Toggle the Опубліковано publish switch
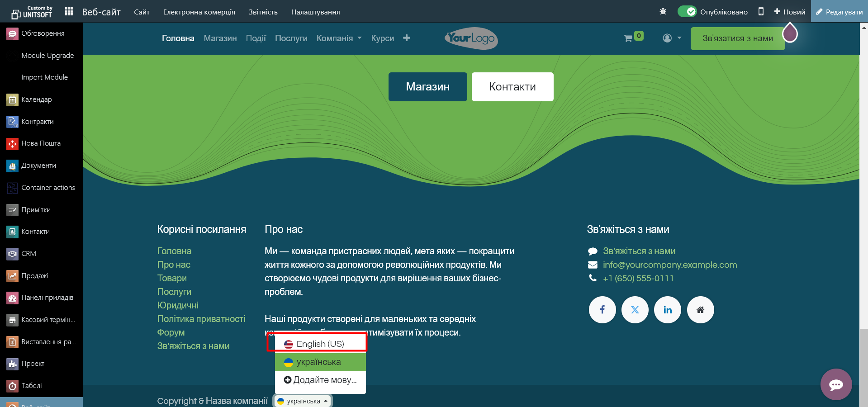This screenshot has height=407, width=868. (687, 12)
